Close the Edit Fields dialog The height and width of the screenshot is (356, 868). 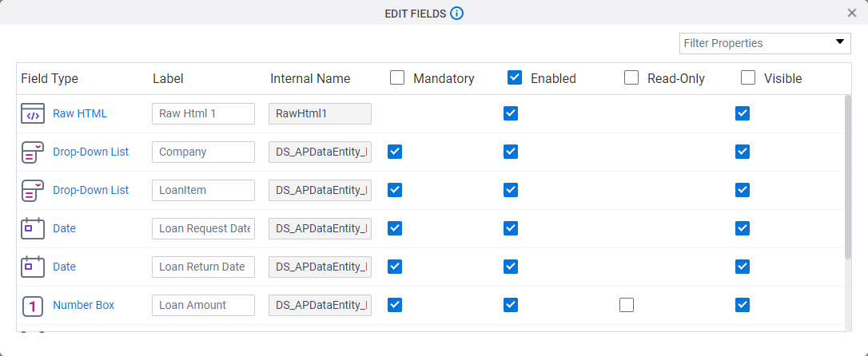click(852, 13)
